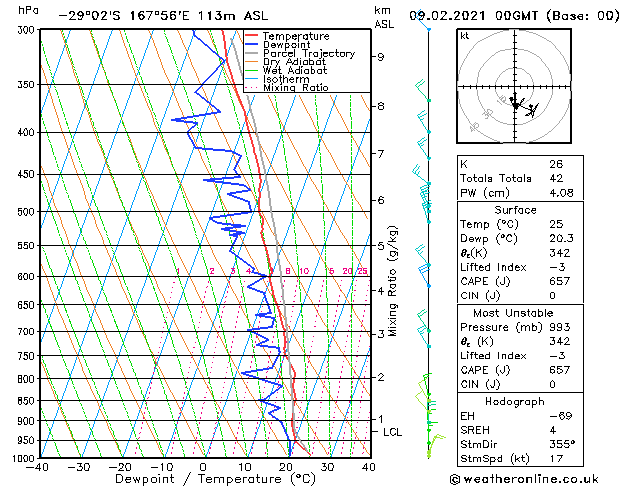The width and height of the screenshot is (629, 486).
Task: Click the hPa pressure axis unit label
Action: point(28,11)
